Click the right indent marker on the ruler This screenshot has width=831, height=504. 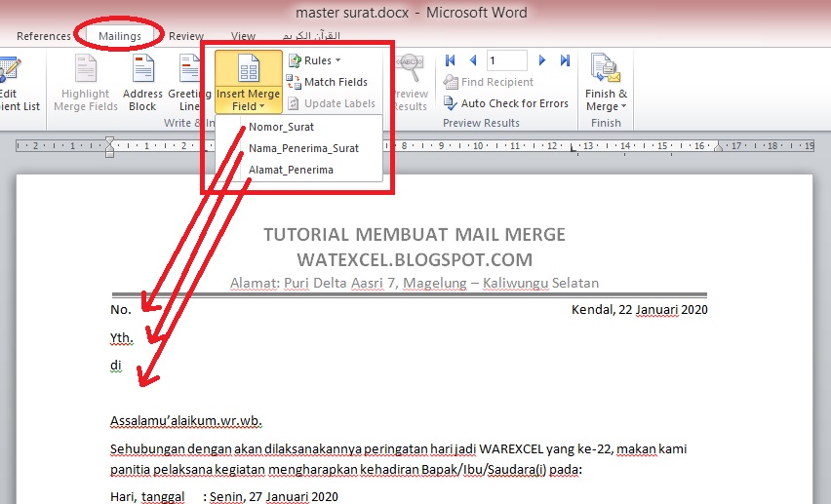click(718, 147)
